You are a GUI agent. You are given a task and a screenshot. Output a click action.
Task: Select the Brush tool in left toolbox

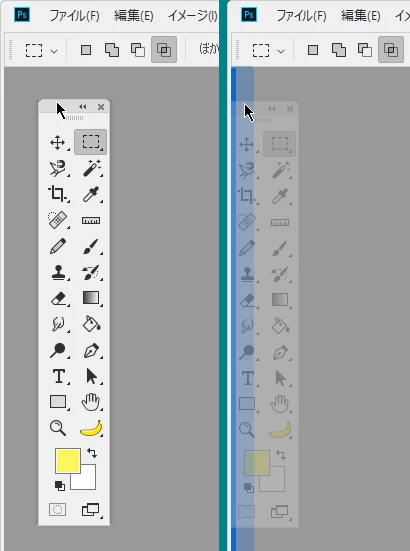(x=91, y=246)
